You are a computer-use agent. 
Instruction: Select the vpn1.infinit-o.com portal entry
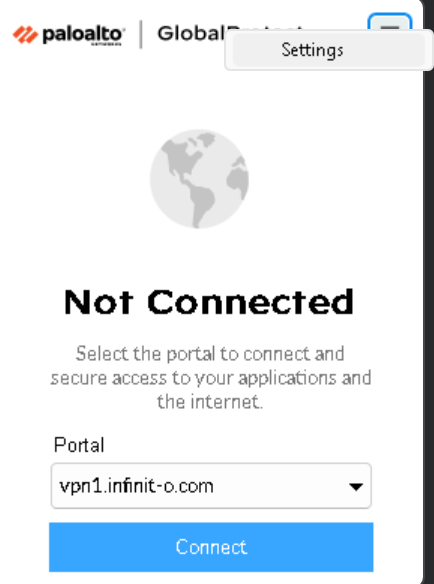136,486
